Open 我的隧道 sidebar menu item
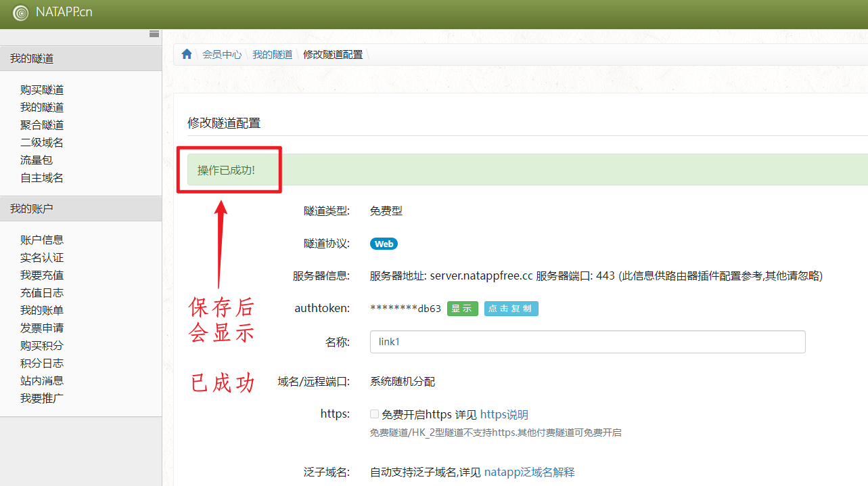Screen dimensions: 868x486 [42, 107]
